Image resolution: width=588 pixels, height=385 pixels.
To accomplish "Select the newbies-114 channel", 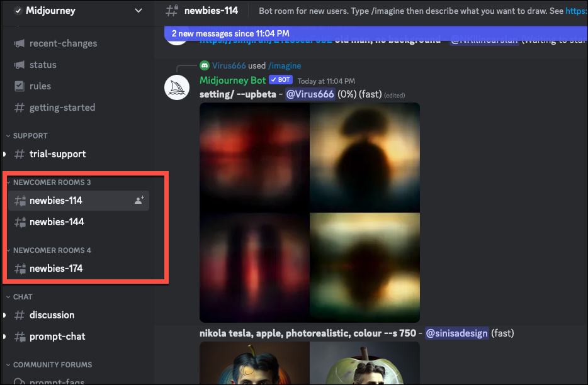I will [x=79, y=201].
